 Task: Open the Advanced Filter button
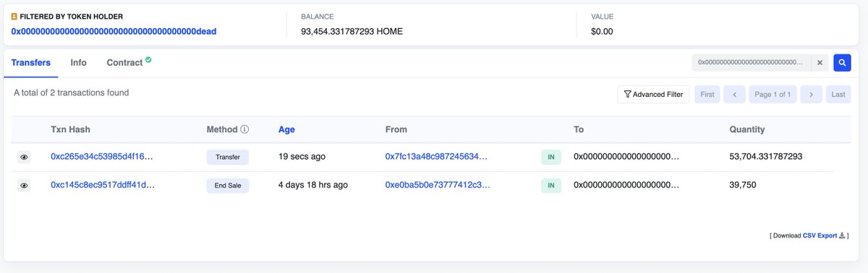click(x=653, y=95)
